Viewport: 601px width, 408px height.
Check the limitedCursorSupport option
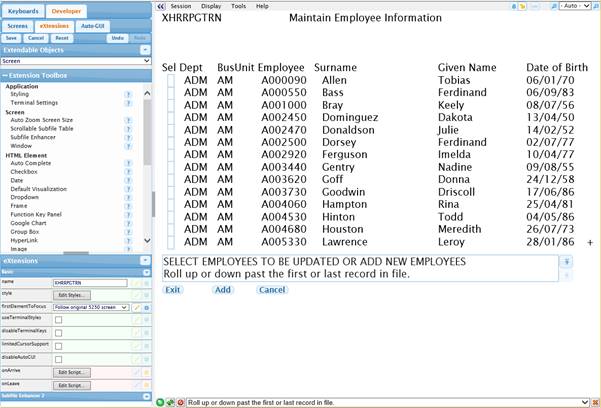click(58, 346)
